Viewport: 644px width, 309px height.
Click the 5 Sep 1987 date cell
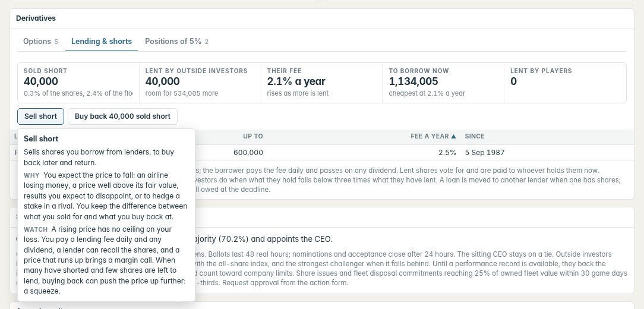tap(485, 153)
